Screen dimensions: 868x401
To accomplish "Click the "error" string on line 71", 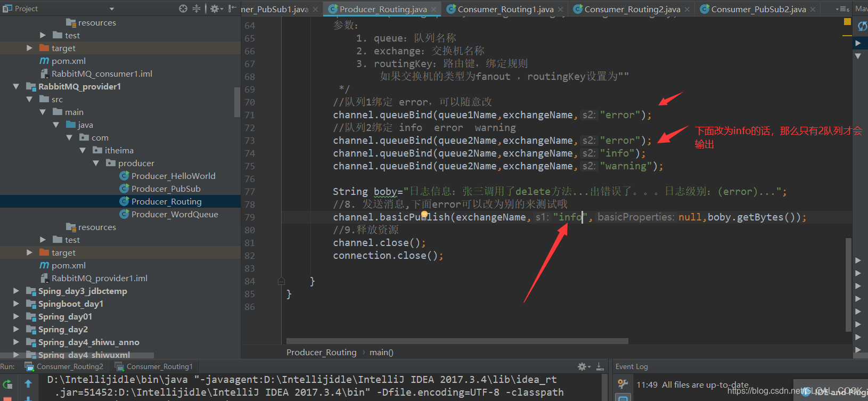I will click(x=620, y=115).
